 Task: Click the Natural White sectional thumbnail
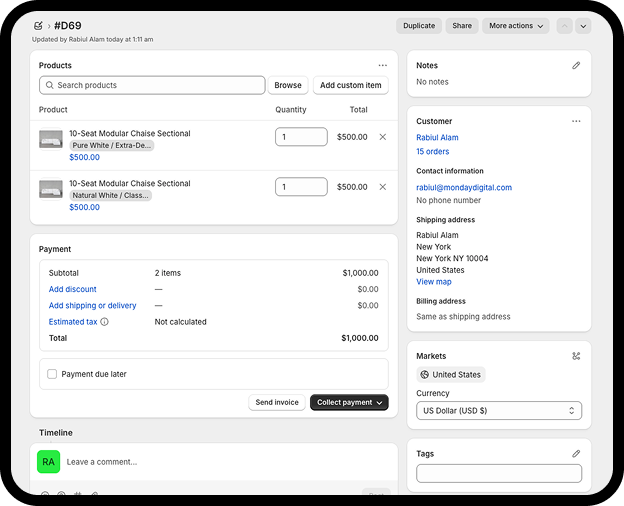51,189
